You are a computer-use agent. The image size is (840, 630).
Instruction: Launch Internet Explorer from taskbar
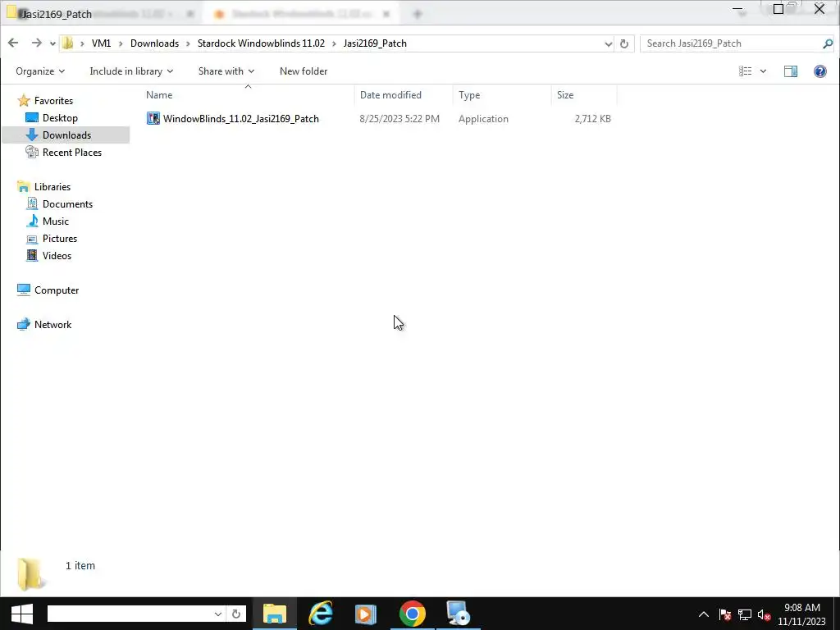pos(321,614)
